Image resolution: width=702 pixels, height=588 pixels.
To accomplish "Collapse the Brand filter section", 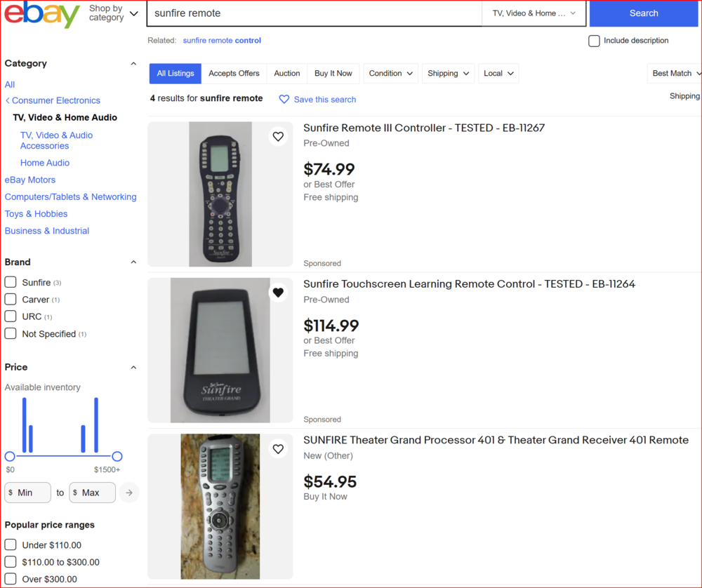I will point(133,262).
